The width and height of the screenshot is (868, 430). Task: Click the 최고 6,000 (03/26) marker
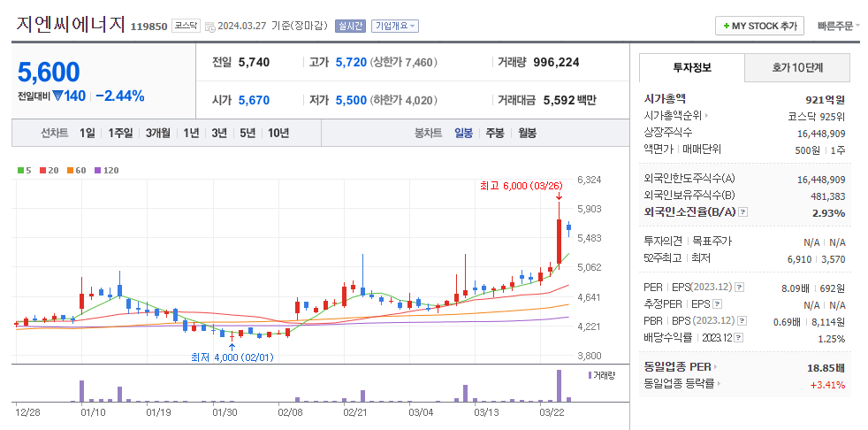521,186
